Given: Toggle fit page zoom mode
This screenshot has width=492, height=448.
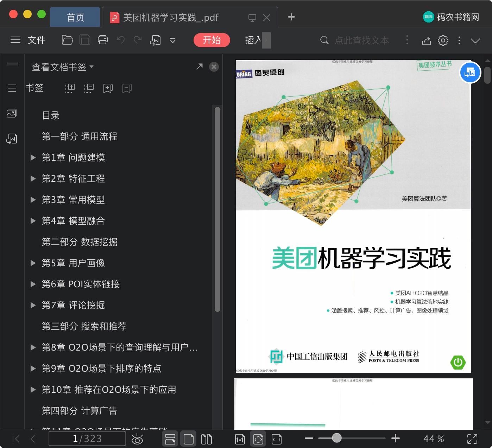Looking at the screenshot, I should [258, 439].
